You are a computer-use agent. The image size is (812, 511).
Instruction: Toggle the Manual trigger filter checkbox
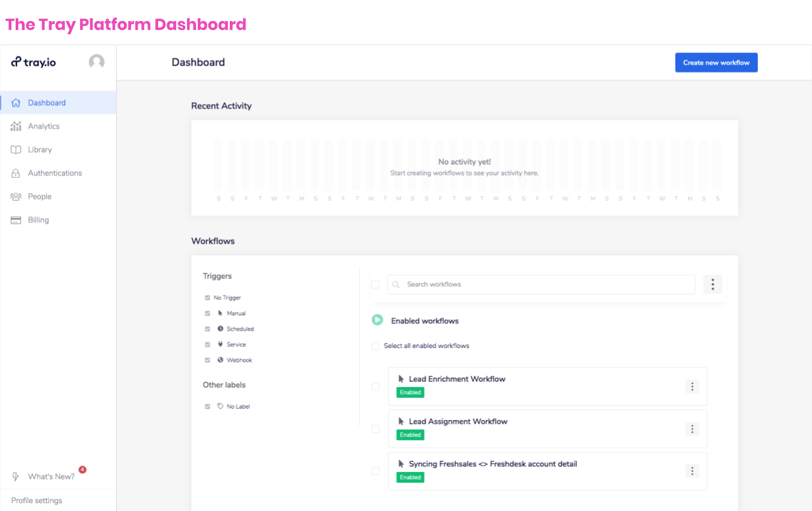coord(208,313)
